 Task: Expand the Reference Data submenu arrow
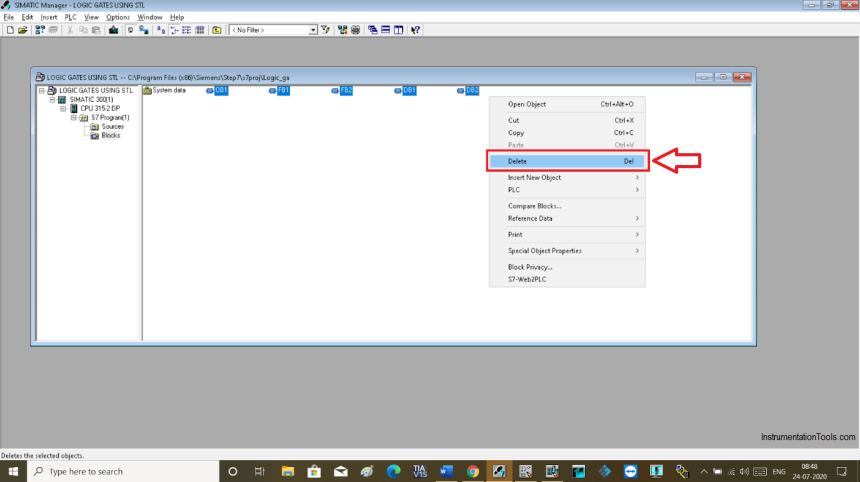click(637, 218)
